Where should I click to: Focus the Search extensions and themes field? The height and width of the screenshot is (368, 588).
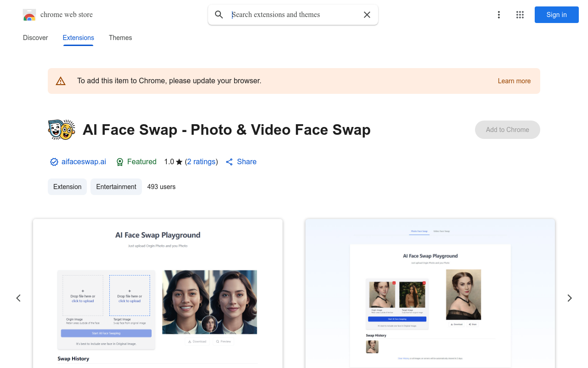[x=293, y=15]
